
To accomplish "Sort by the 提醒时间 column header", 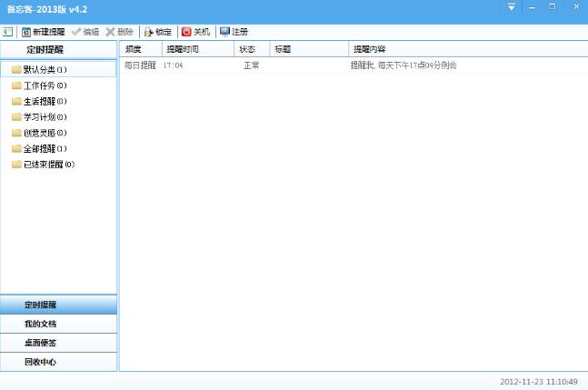I will [198, 49].
